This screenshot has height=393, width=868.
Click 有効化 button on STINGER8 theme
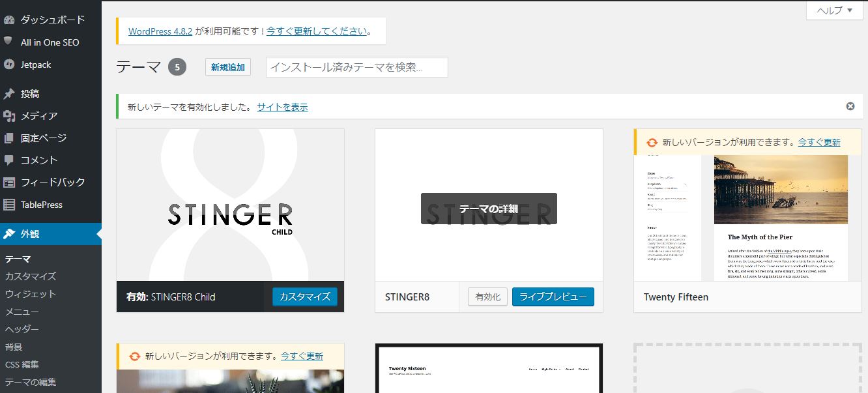pyautogui.click(x=488, y=297)
